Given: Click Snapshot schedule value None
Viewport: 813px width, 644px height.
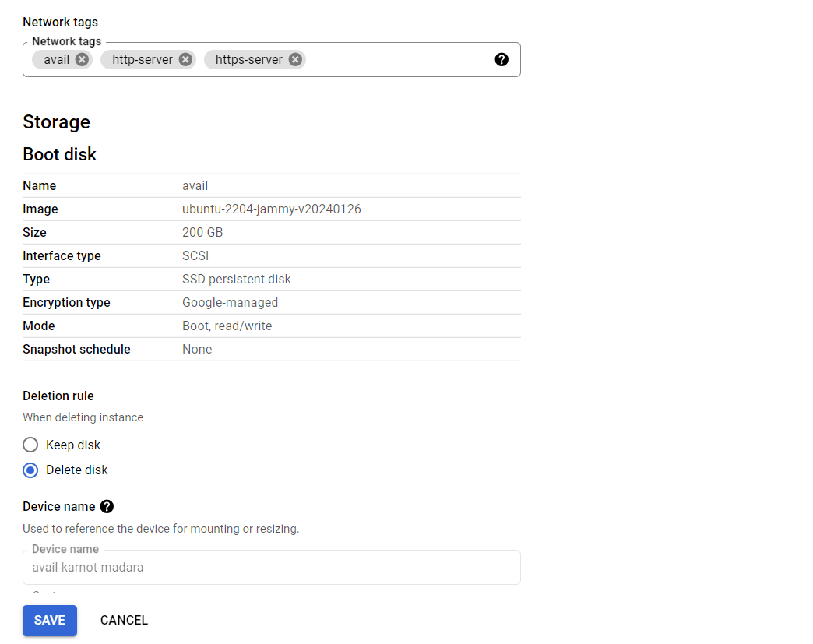Looking at the screenshot, I should click(x=197, y=349).
